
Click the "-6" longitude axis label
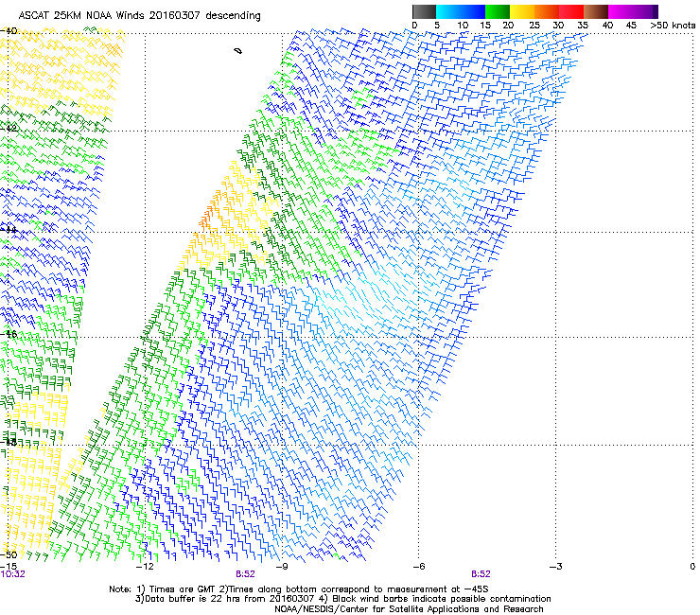[419, 567]
